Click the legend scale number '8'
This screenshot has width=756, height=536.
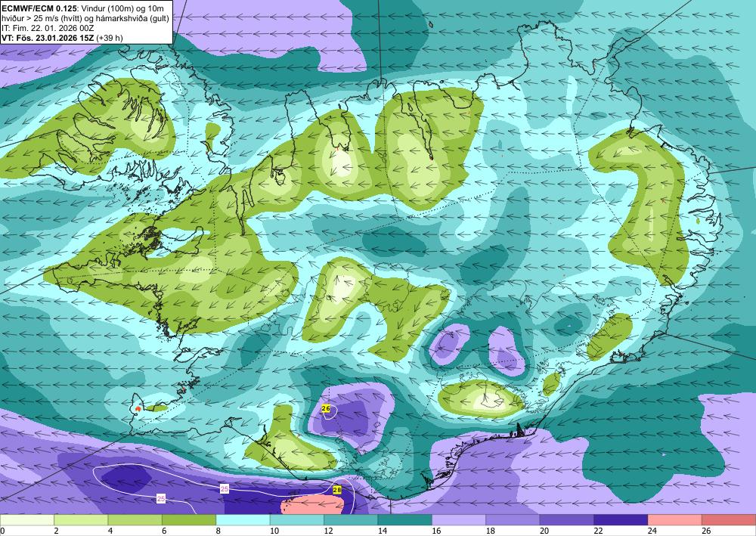218,531
